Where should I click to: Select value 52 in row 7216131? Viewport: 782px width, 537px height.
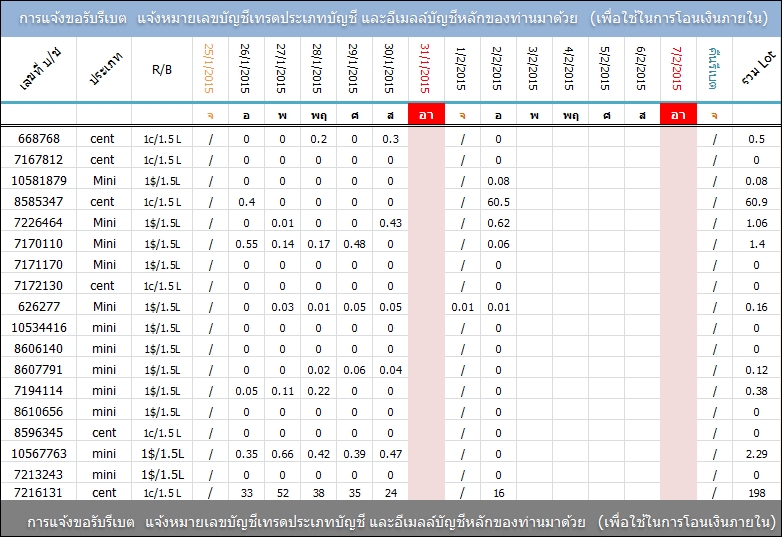click(x=282, y=493)
